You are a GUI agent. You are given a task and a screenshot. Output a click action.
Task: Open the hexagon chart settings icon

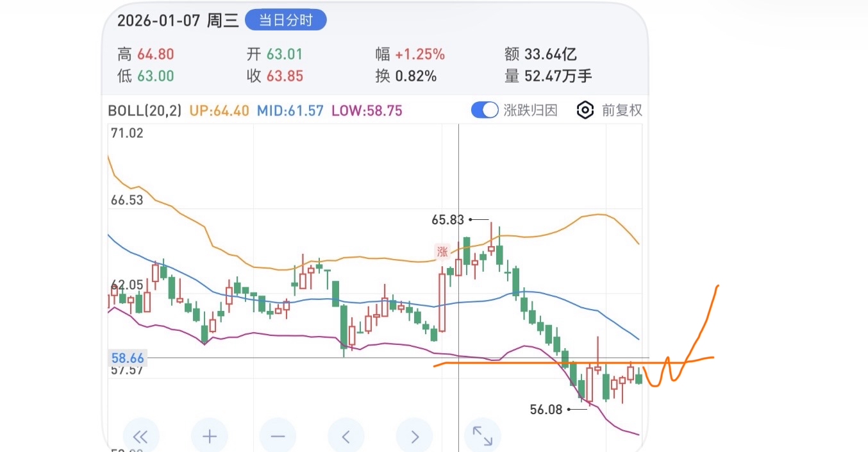coord(585,110)
